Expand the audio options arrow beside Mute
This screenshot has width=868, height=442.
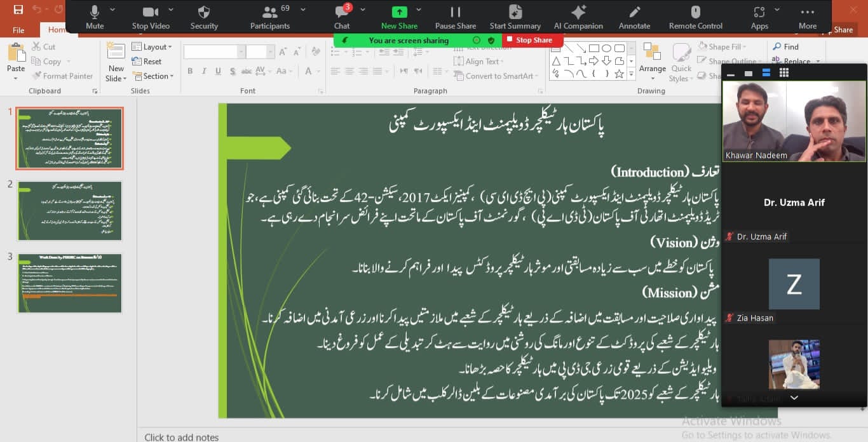[112, 10]
